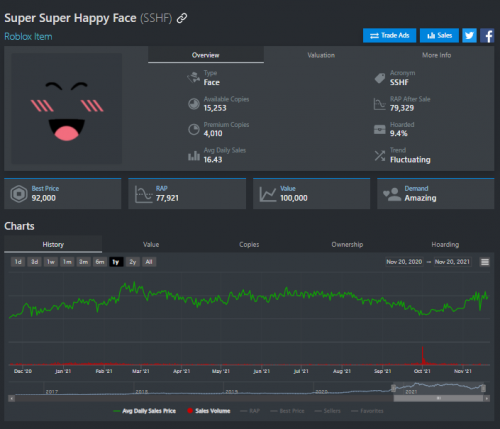Toggle Avg Daily Sales Price series

pos(145,411)
